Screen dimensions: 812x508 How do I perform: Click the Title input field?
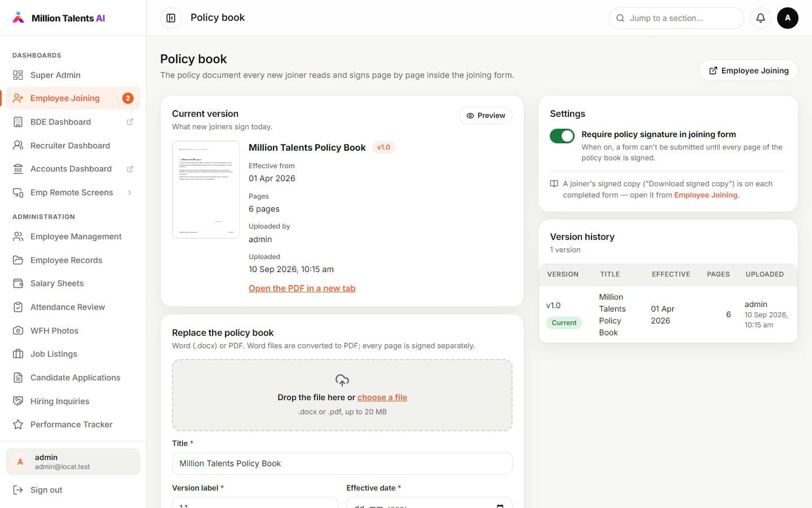(x=342, y=463)
